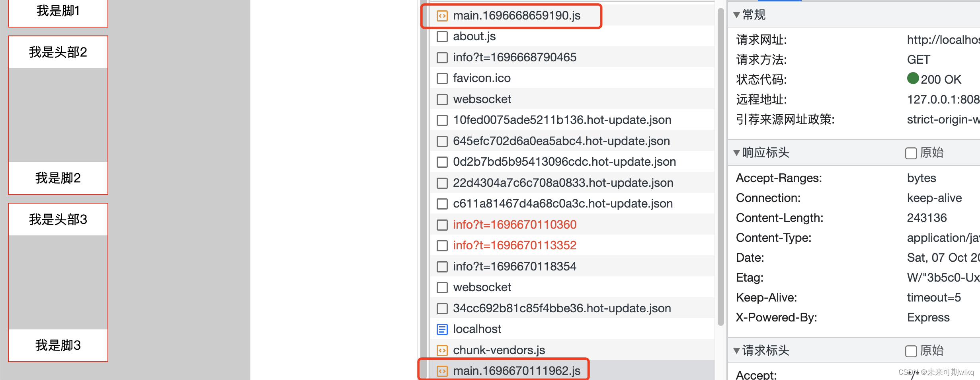Select request main.1696670111962.js

(x=517, y=371)
